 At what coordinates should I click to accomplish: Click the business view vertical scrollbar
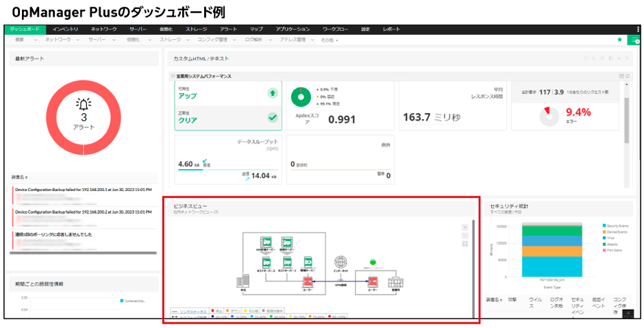coord(473,269)
